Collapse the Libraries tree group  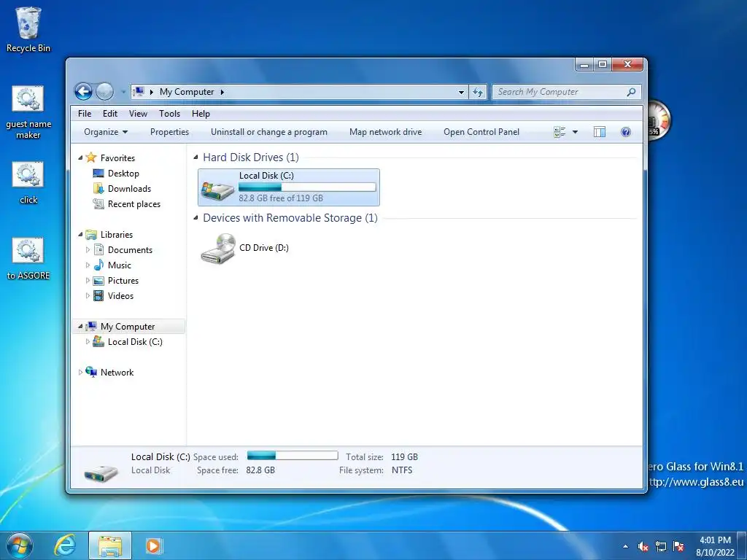[80, 234]
